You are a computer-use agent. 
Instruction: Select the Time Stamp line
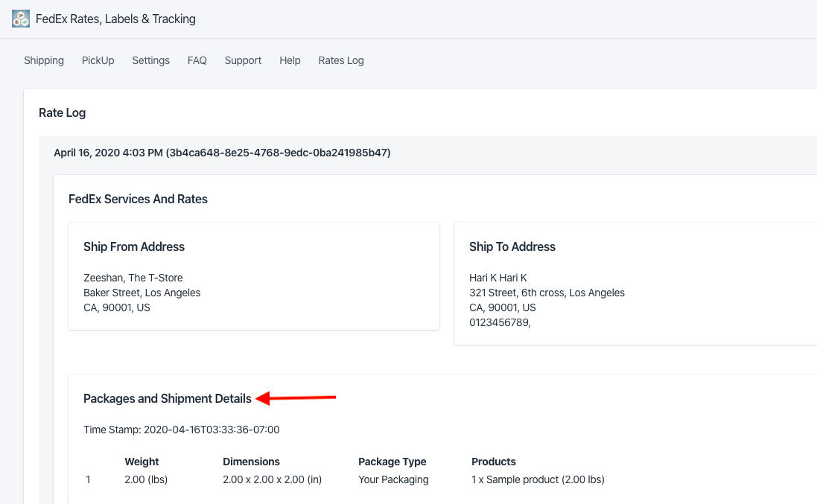tap(181, 430)
